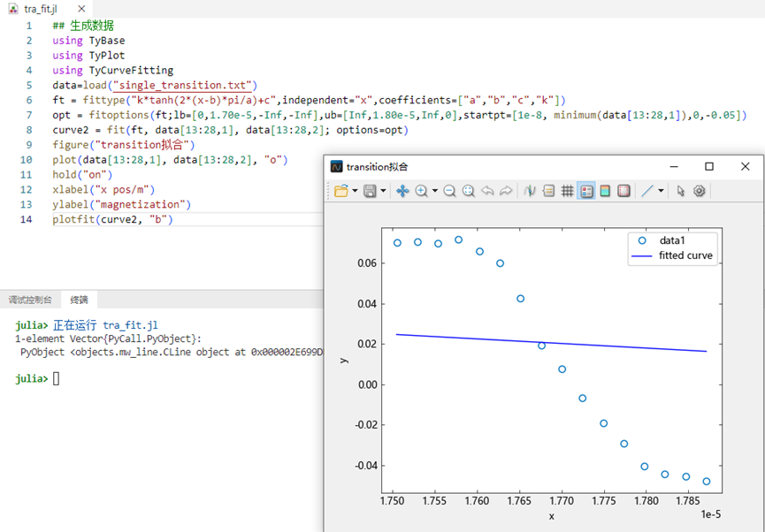Screen dimensions: 765x532
Task: Select the pan (move) tool
Action: [x=402, y=191]
